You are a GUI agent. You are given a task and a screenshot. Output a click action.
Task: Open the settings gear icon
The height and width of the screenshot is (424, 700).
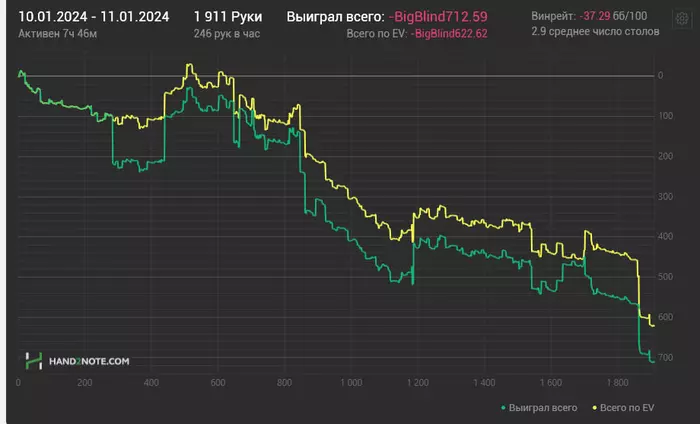click(682, 19)
